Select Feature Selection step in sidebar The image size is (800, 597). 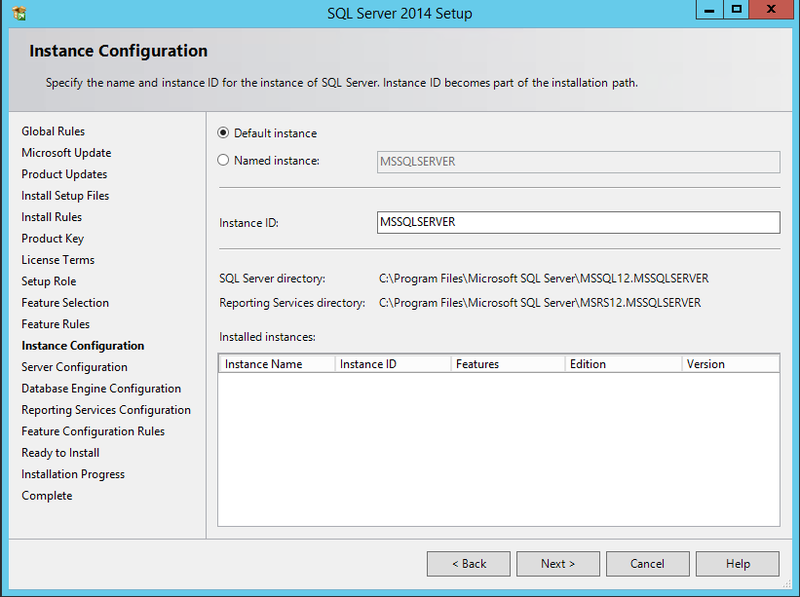pos(65,303)
